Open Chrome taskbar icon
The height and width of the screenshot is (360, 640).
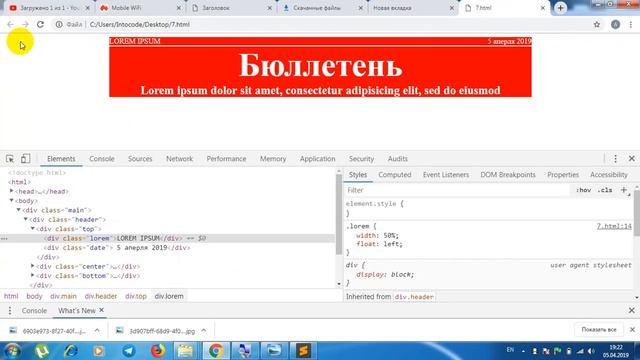[216, 351]
